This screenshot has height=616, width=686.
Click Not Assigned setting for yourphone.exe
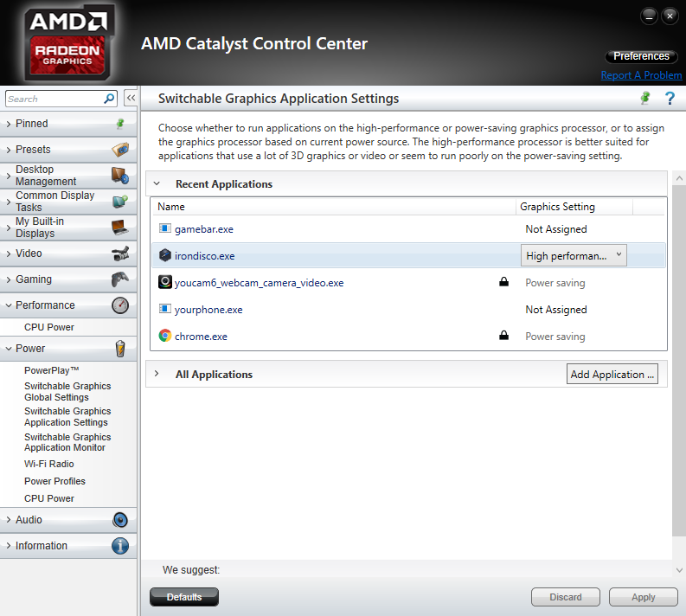tap(556, 310)
